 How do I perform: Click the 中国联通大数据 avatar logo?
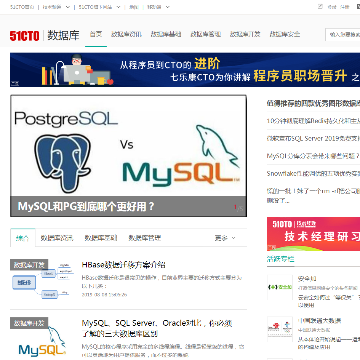tap(280, 329)
